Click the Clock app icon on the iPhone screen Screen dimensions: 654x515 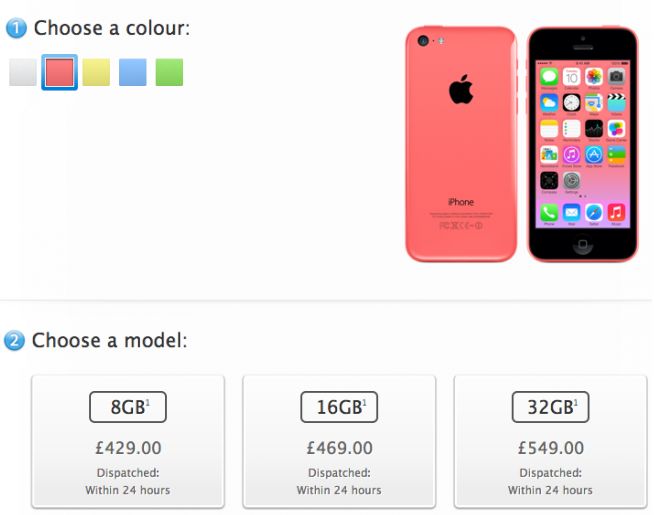click(x=571, y=103)
